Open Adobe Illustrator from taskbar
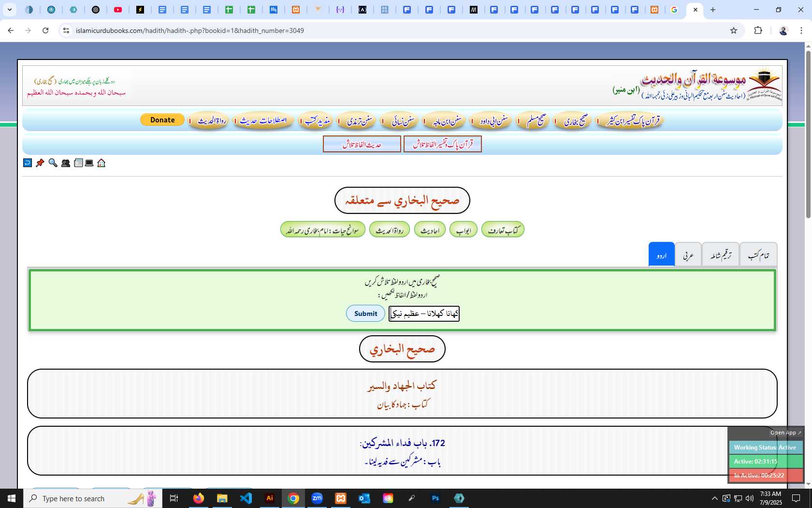Viewport: 812px width, 508px height. [x=270, y=498]
